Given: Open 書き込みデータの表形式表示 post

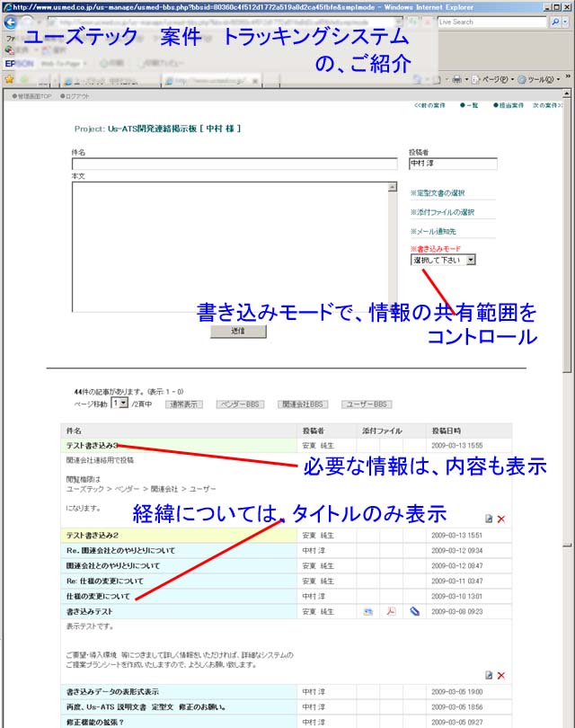Looking at the screenshot, I should pyautogui.click(x=112, y=692).
